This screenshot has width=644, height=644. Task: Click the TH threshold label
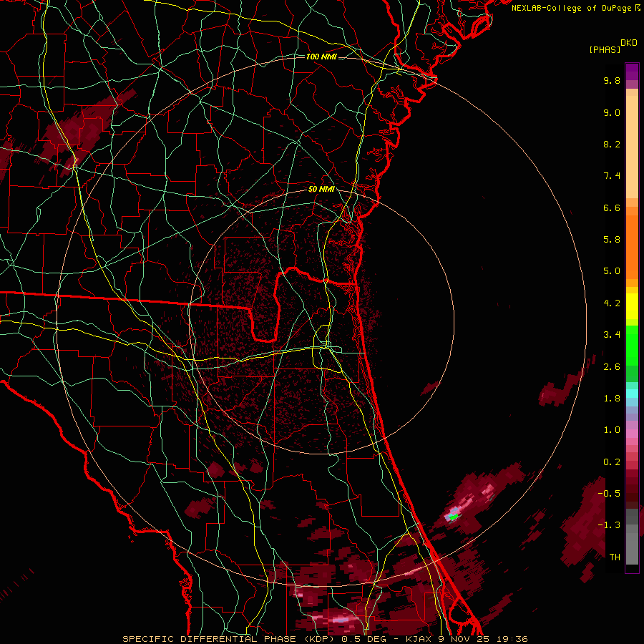pyautogui.click(x=615, y=557)
